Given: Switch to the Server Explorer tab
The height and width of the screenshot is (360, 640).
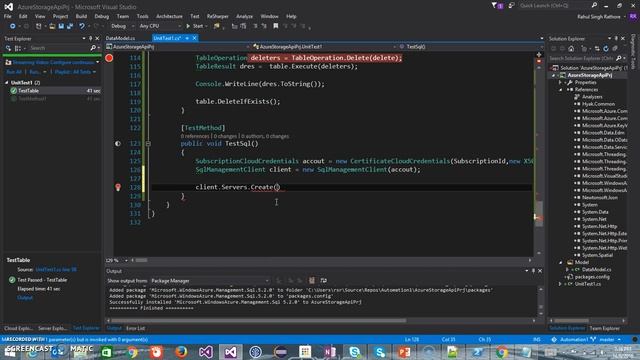Looking at the screenshot, I should 52,328.
